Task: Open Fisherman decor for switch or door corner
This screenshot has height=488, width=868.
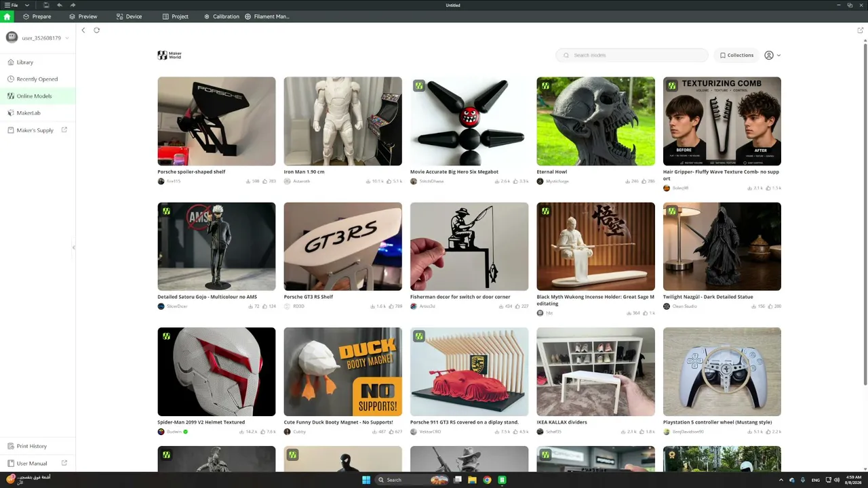Action: click(x=460, y=297)
